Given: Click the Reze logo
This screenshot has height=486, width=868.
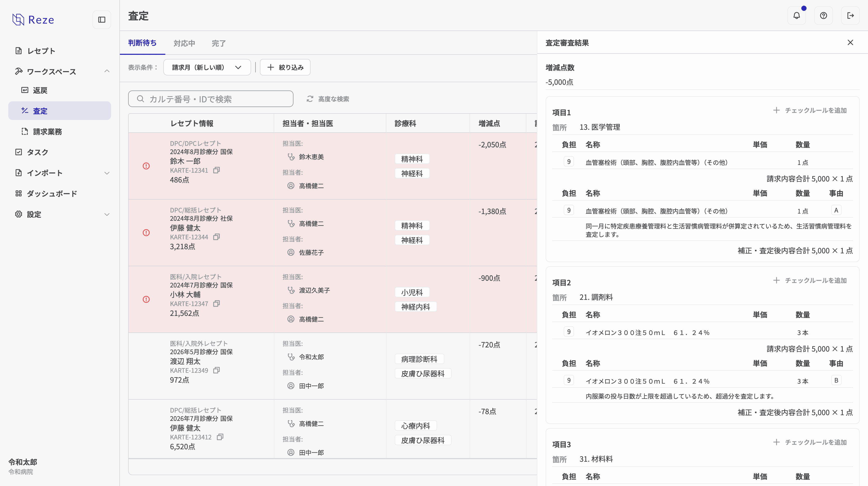Looking at the screenshot, I should [33, 20].
